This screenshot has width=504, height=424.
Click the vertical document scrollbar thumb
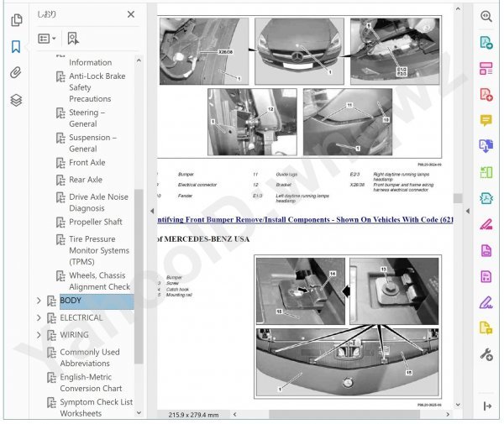(458, 198)
